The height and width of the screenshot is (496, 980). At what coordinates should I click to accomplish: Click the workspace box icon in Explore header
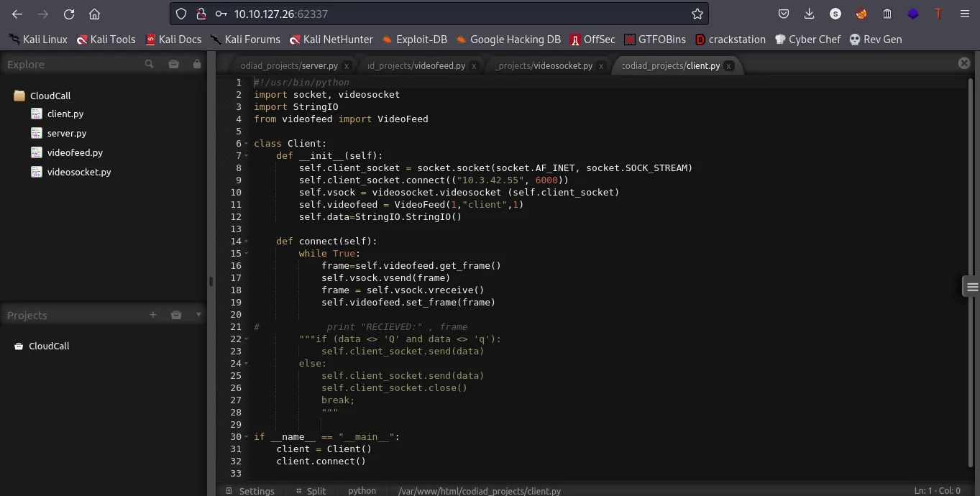coord(173,64)
